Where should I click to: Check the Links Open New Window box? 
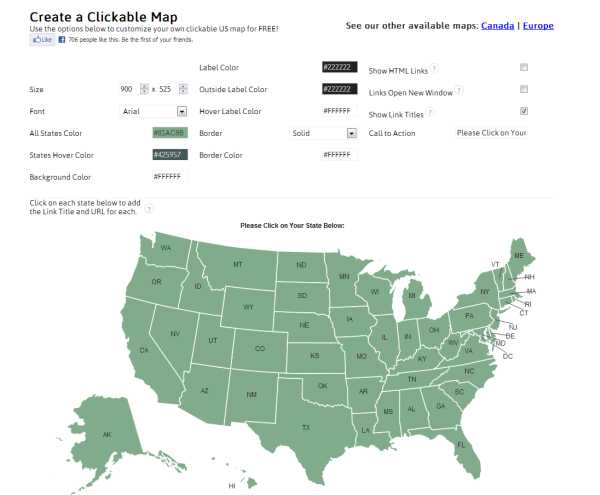click(524, 89)
